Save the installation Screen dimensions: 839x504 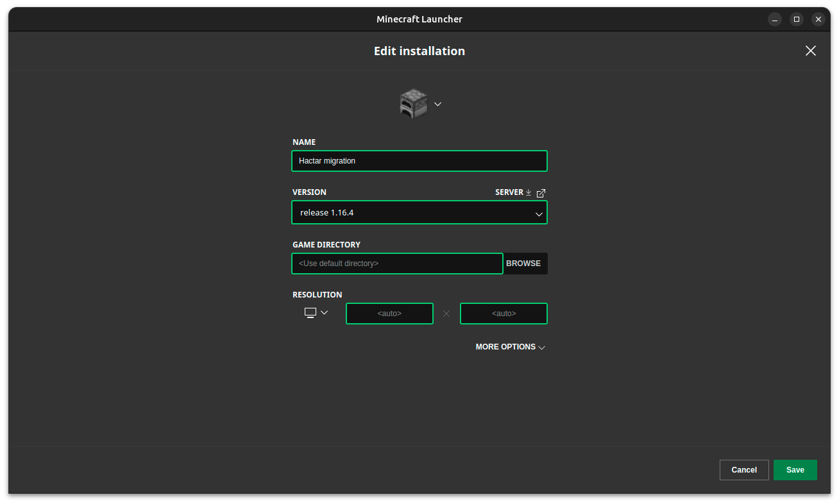click(x=795, y=470)
